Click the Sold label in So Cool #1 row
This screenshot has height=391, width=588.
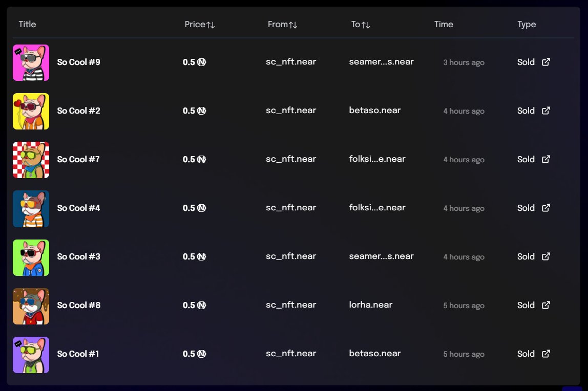pyautogui.click(x=526, y=354)
